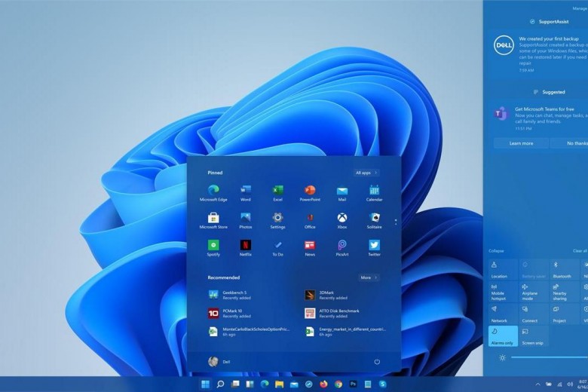Collapse the quick actions panel

[x=496, y=250]
